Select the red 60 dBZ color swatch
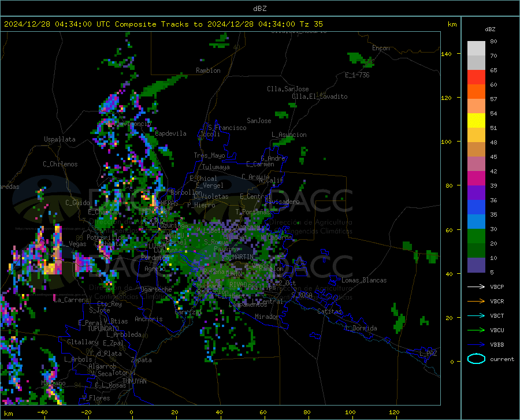Screen dimensions: 520x420 [x=476, y=77]
